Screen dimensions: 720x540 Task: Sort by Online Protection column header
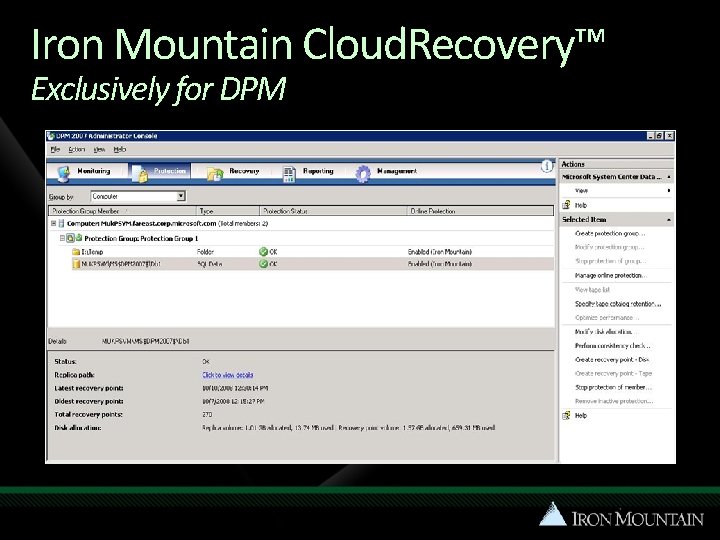pos(480,211)
